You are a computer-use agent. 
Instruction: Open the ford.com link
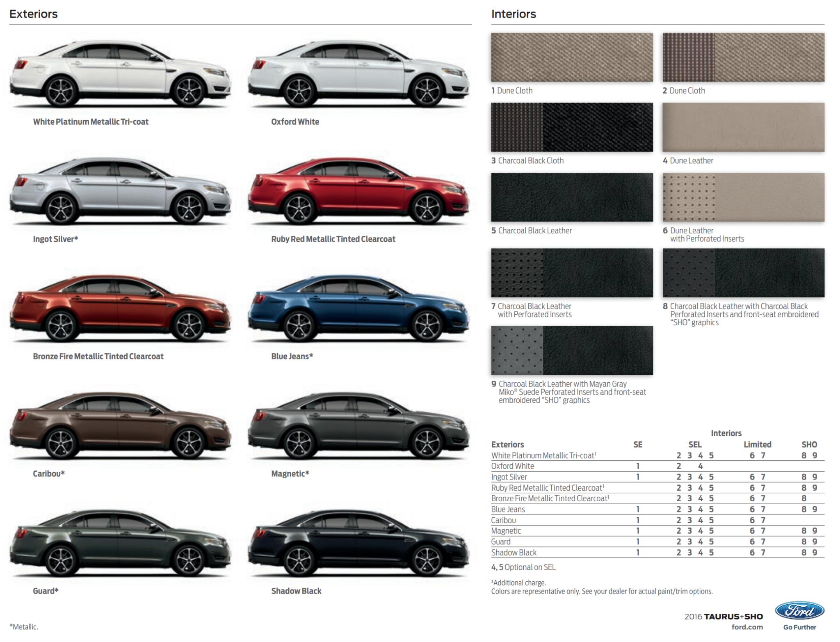point(747,627)
